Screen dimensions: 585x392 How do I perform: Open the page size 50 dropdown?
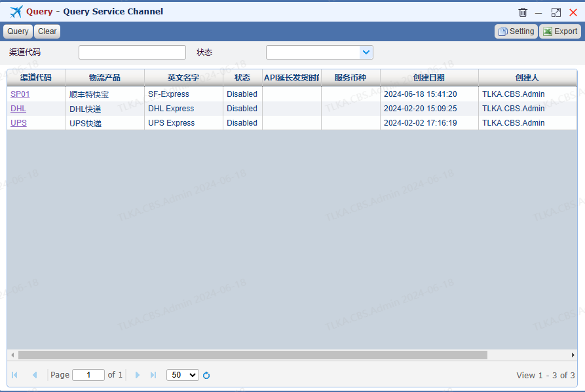click(x=183, y=375)
